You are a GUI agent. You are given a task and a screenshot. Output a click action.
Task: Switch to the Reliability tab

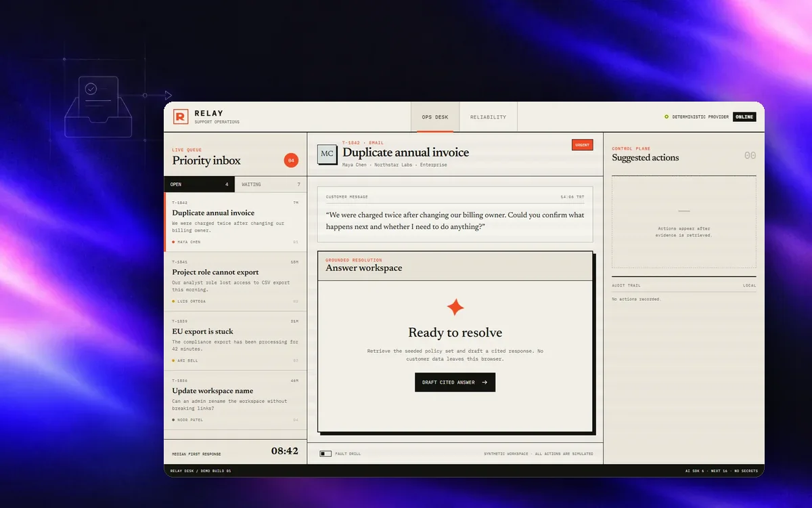click(x=489, y=117)
